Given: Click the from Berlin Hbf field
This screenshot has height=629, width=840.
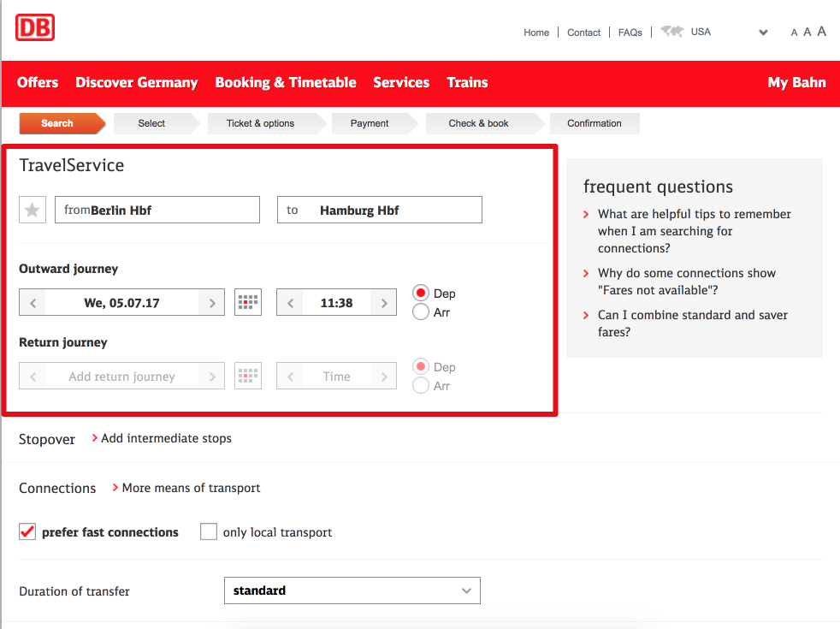Looking at the screenshot, I should (x=157, y=210).
